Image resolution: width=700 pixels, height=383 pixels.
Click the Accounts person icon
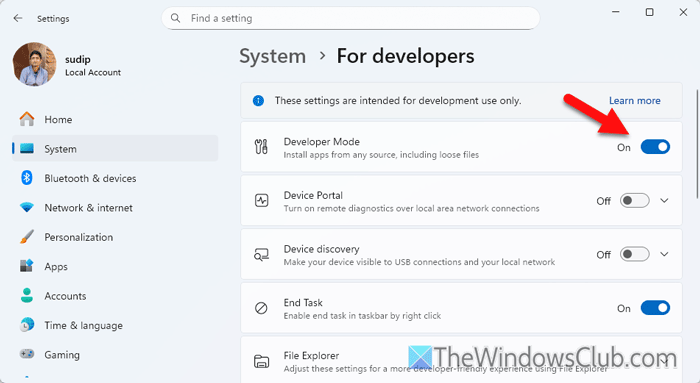[27, 296]
